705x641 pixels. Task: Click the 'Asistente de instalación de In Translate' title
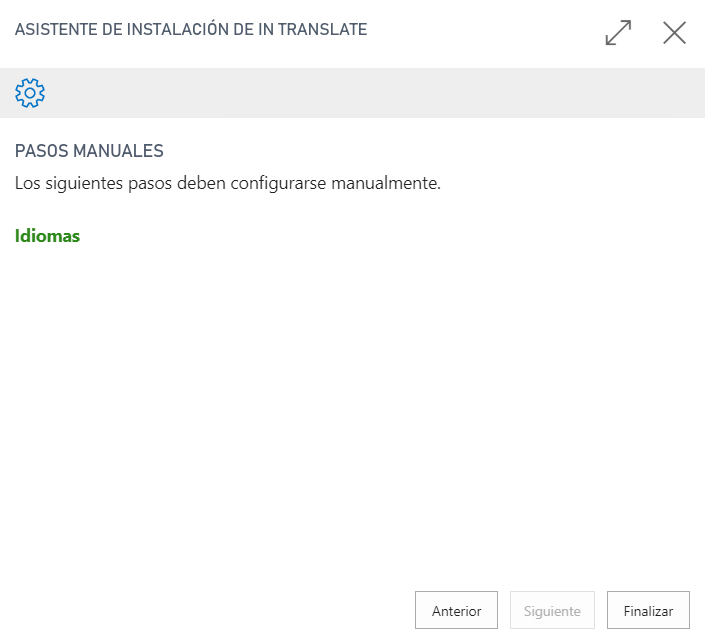point(191,30)
